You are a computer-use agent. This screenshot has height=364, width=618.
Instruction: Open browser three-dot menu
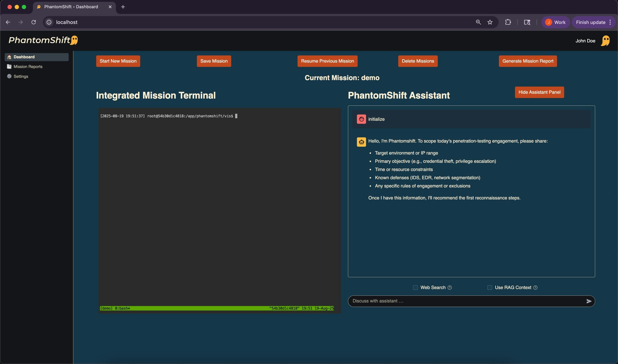(x=610, y=22)
